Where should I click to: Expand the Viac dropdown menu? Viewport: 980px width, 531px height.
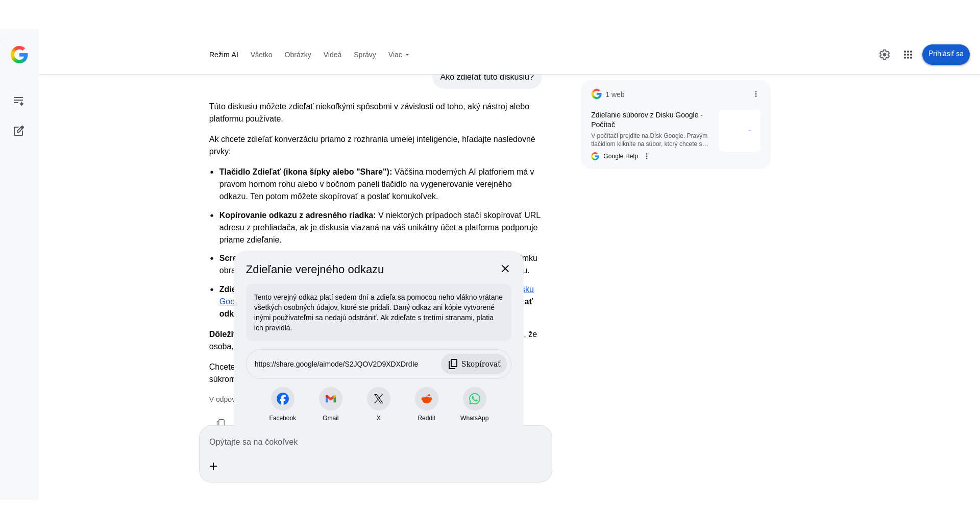pos(398,55)
